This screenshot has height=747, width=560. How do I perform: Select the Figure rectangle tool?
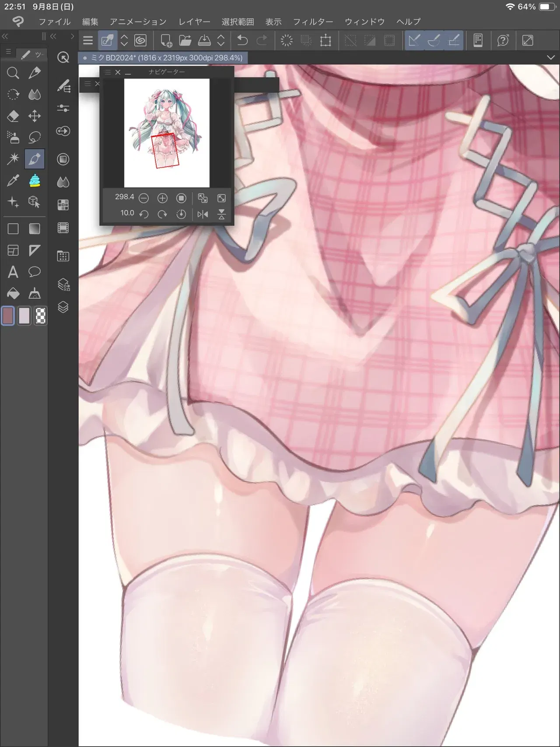(13, 228)
